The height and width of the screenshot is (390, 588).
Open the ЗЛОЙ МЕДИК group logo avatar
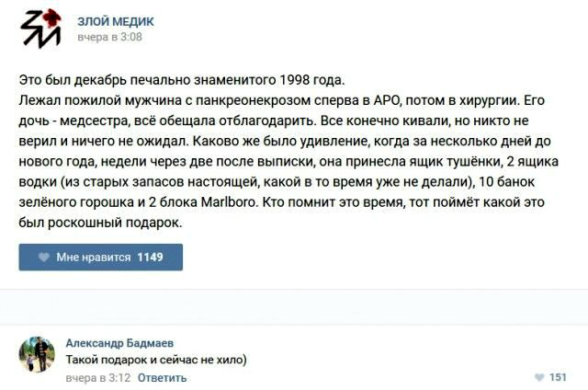pyautogui.click(x=40, y=28)
